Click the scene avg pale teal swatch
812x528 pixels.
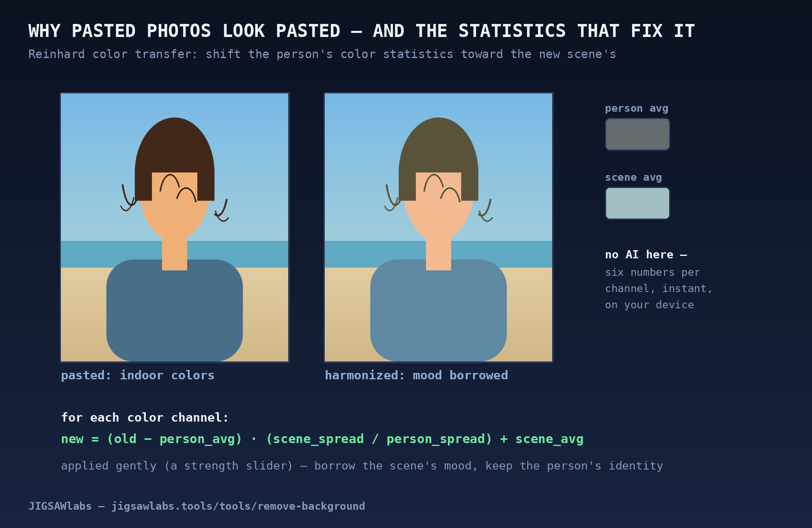point(637,203)
